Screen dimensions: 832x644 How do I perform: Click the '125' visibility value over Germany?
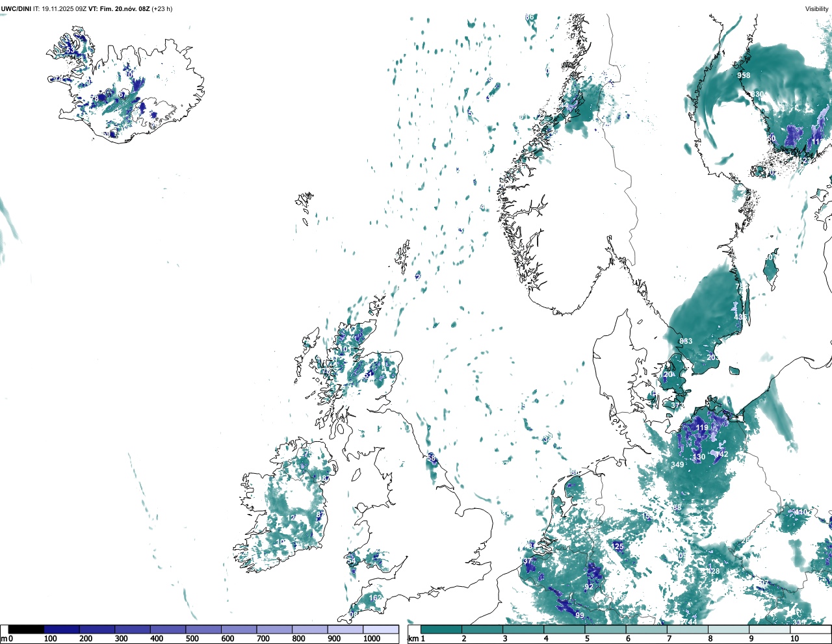pyautogui.click(x=618, y=547)
